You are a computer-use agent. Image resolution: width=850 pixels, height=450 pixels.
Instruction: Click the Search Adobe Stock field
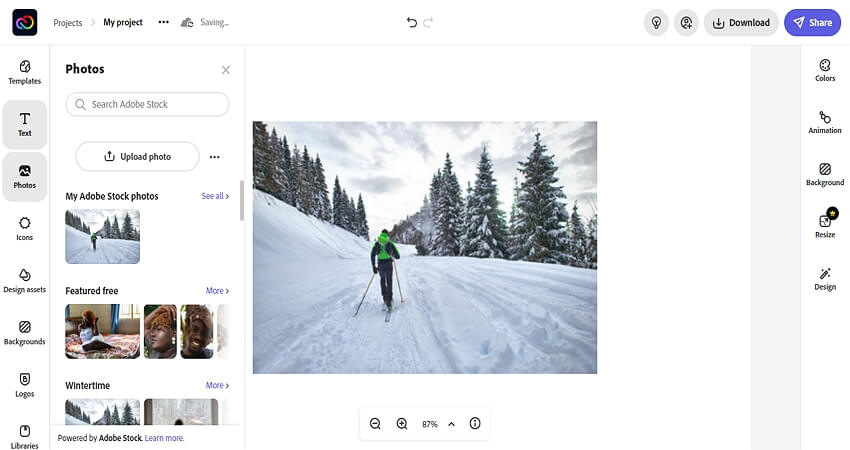[147, 104]
